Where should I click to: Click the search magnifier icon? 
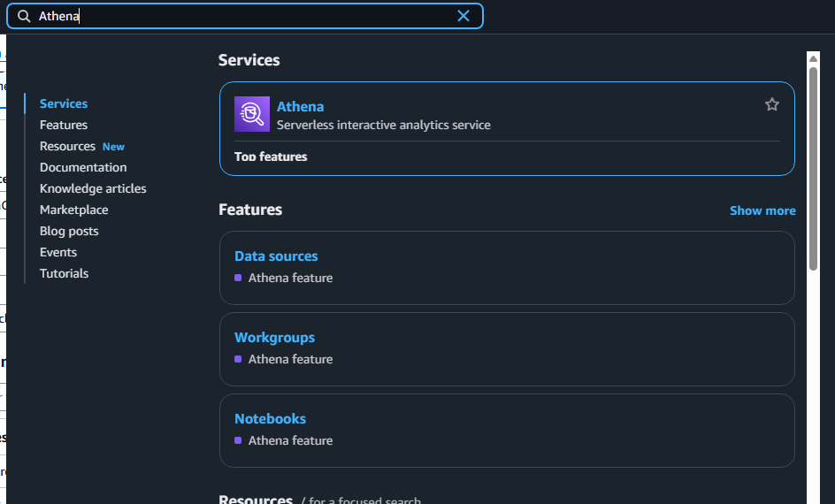(24, 16)
